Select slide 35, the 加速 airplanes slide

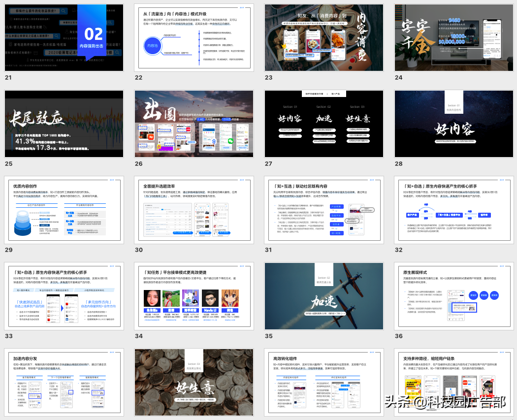point(324,296)
